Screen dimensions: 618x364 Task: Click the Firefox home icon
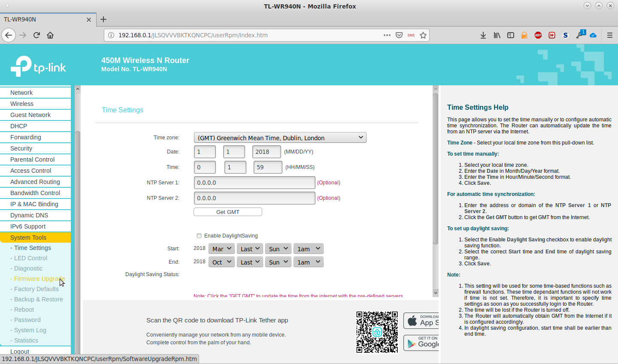click(50, 35)
